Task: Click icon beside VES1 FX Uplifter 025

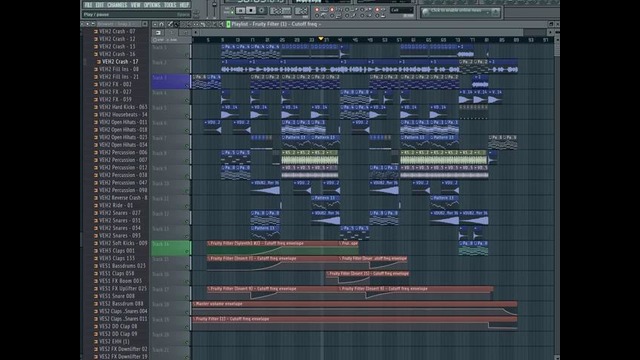Action: click(96, 288)
